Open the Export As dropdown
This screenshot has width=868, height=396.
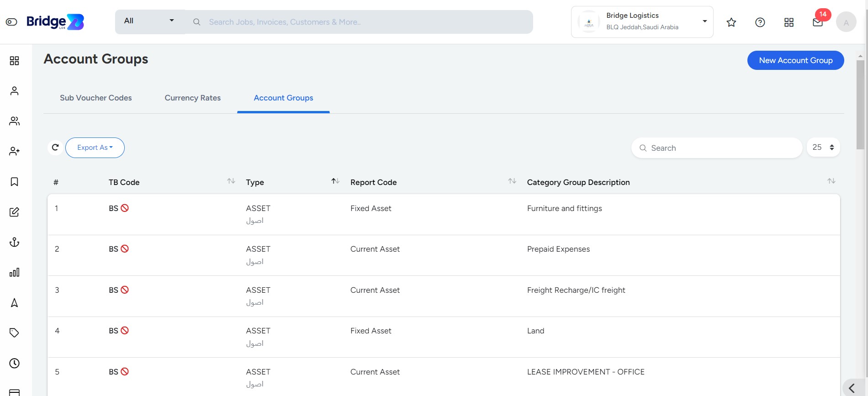95,148
